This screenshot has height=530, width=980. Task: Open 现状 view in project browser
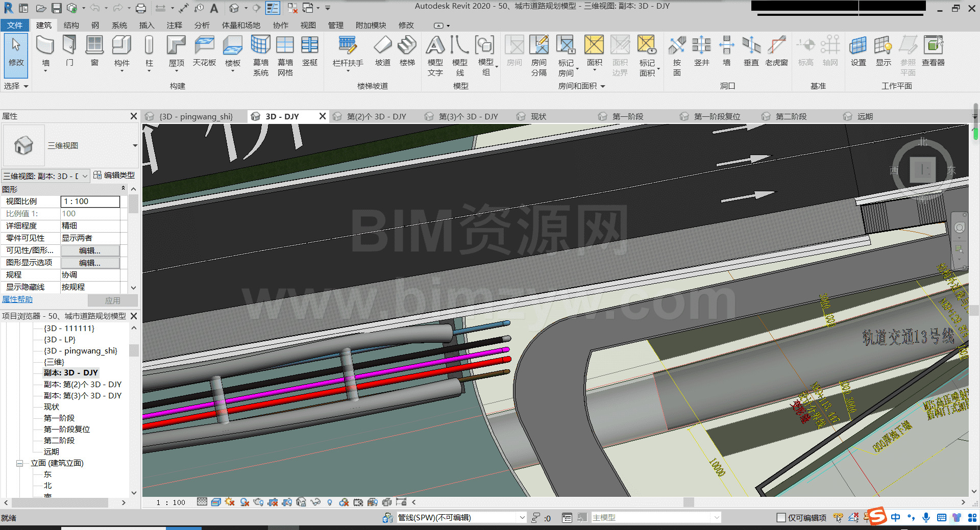pyautogui.click(x=52, y=407)
